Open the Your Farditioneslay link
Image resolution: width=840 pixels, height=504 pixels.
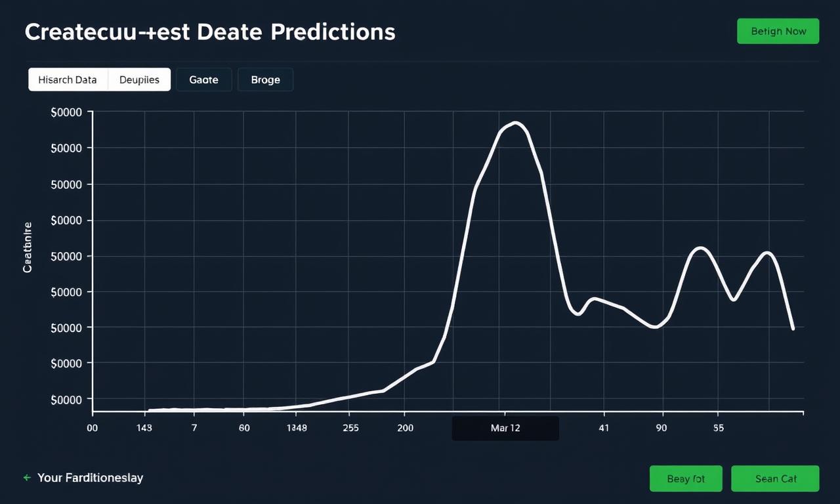tap(90, 478)
